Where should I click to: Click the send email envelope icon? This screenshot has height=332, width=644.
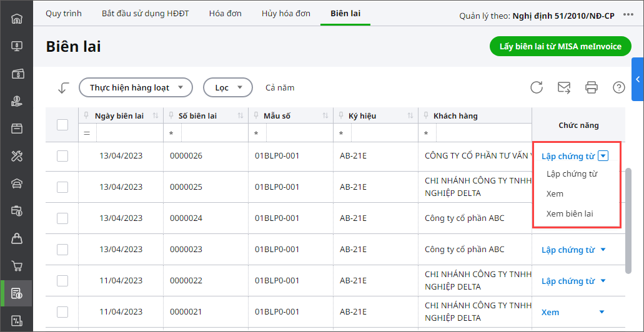tap(564, 87)
